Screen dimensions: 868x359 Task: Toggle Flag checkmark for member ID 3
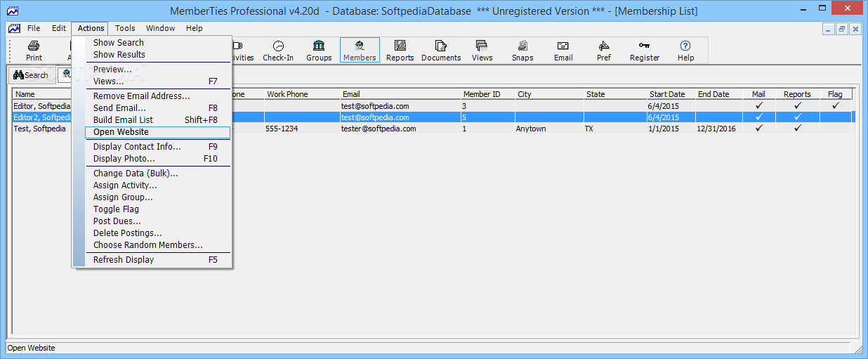tap(835, 106)
